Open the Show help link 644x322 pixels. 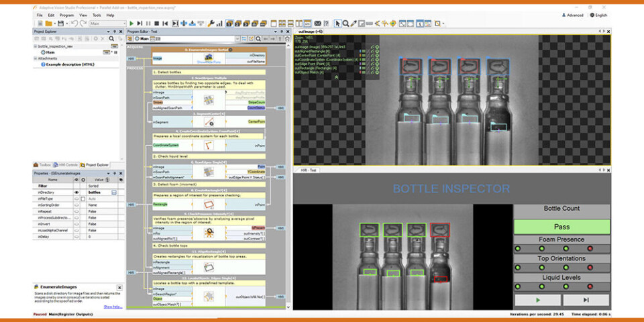[113, 307]
